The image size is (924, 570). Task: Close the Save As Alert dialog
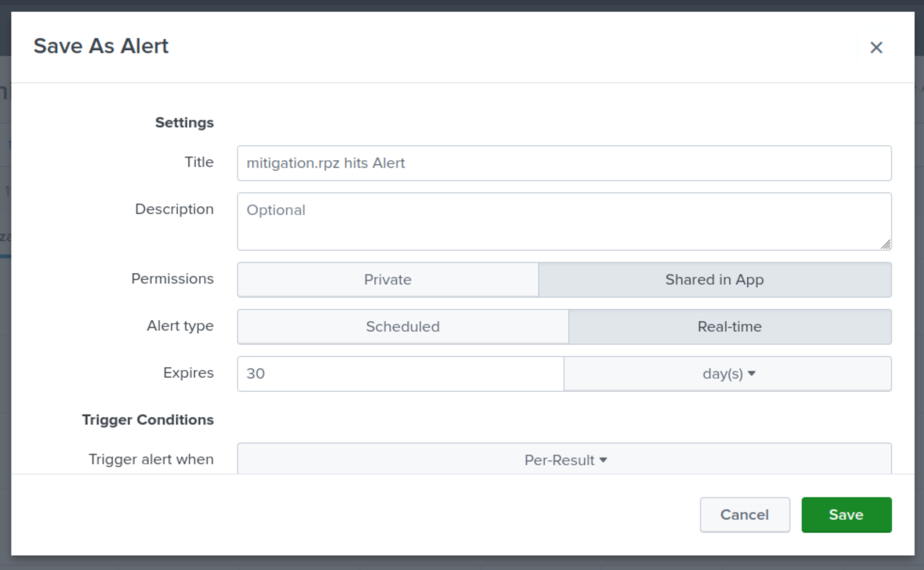click(x=876, y=47)
